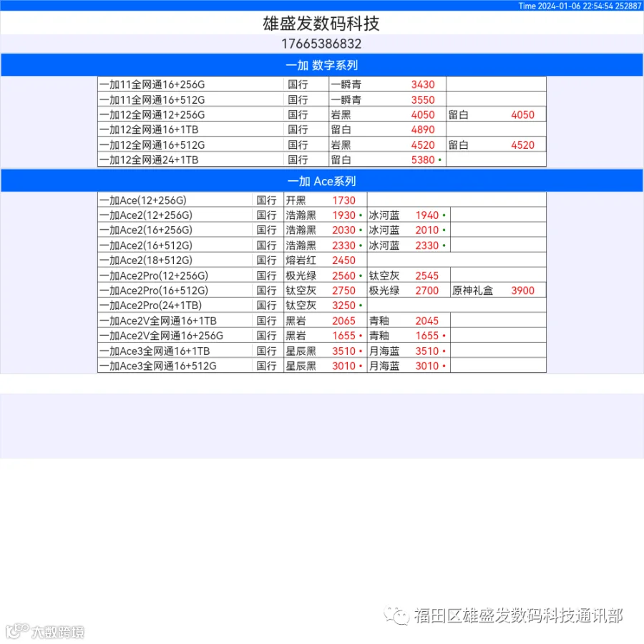Click 月海蓝 price 3010 for Ace3 16+512G
This screenshot has height=644, width=644.
click(x=427, y=366)
